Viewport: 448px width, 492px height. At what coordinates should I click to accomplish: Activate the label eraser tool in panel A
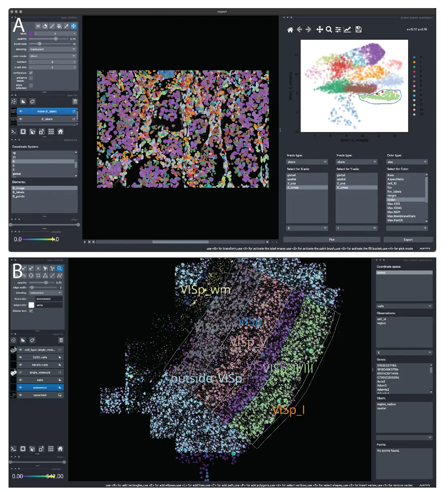[x=45, y=26]
